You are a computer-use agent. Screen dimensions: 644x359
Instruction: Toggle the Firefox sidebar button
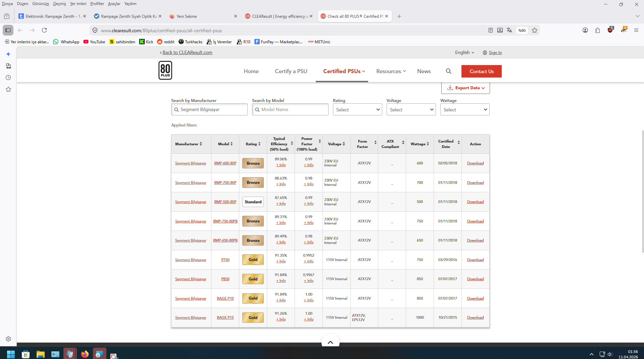pyautogui.click(x=8, y=30)
